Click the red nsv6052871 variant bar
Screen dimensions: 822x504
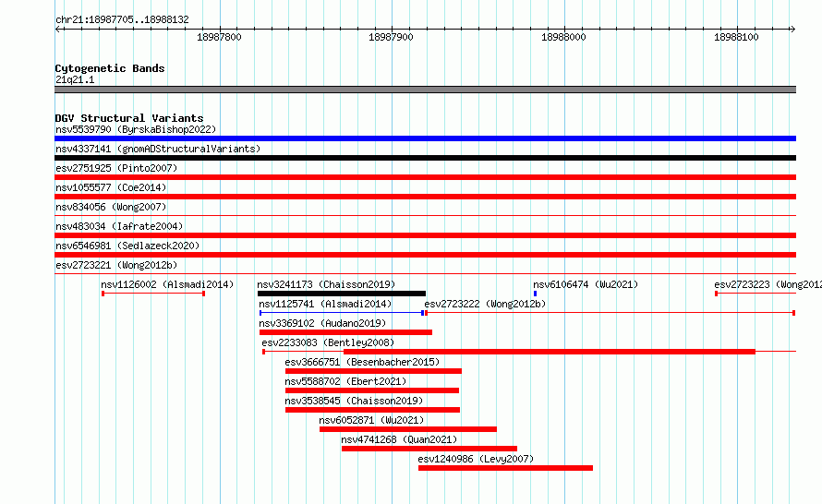408,429
